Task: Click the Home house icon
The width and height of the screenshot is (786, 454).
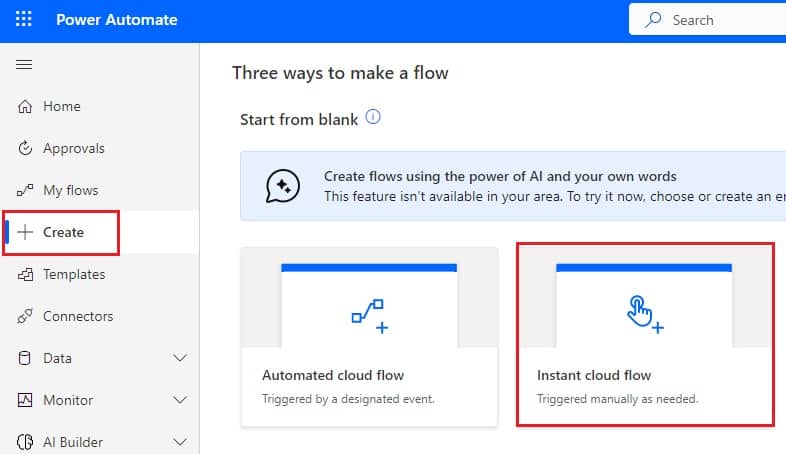Action: [x=25, y=106]
